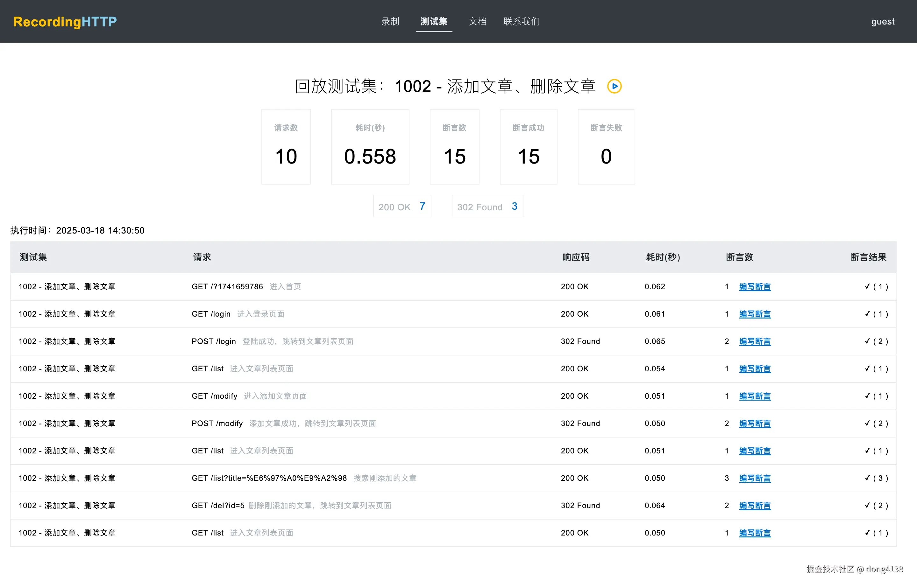Open the 文档 menu item
Viewport: 917px width, 588px height.
pyautogui.click(x=478, y=21)
